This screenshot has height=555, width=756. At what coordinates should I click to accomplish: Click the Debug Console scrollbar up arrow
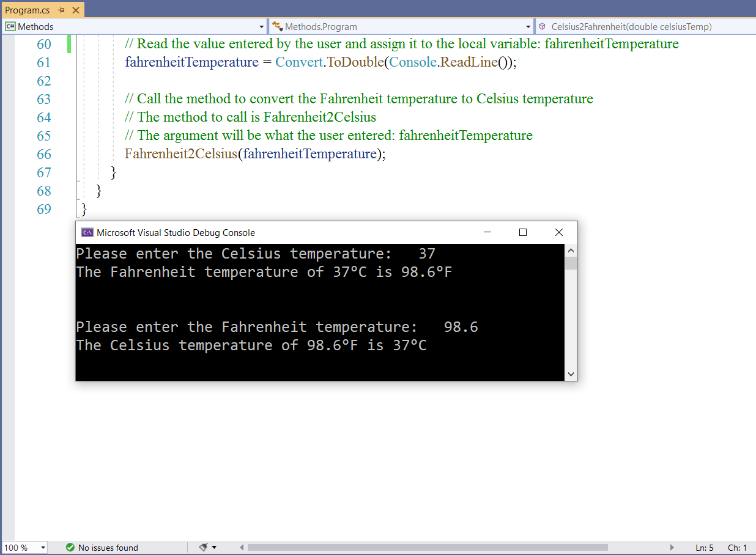(x=571, y=250)
